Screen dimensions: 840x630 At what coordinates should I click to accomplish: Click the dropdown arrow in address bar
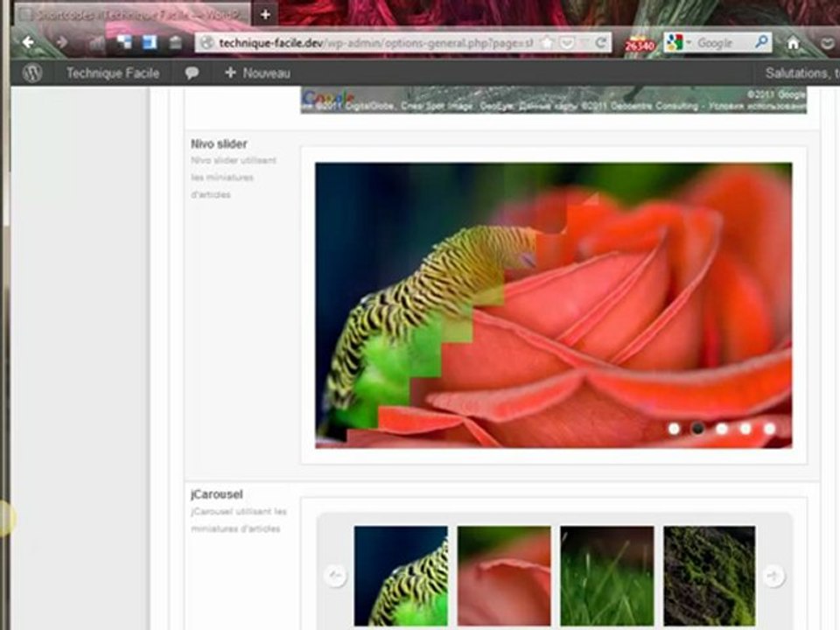tap(584, 43)
